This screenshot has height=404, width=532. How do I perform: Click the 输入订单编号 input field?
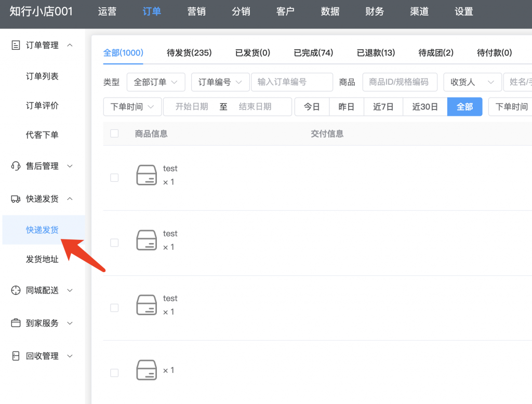click(291, 82)
